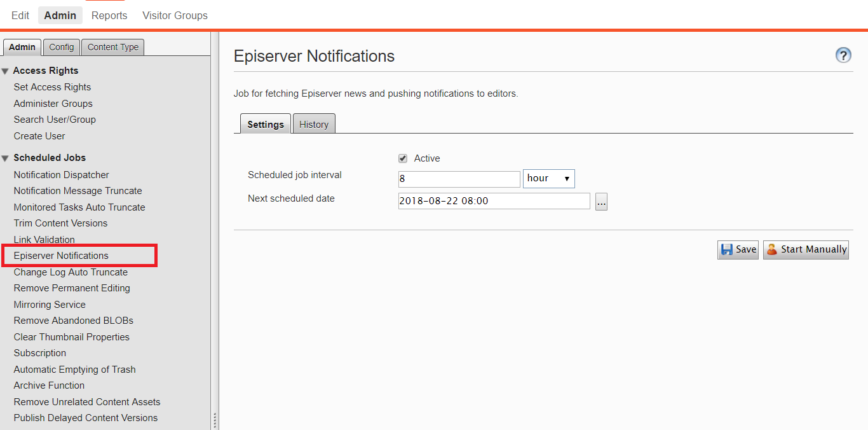Image resolution: width=868 pixels, height=430 pixels.
Task: Open the hour interval unit dropdown
Action: click(549, 179)
